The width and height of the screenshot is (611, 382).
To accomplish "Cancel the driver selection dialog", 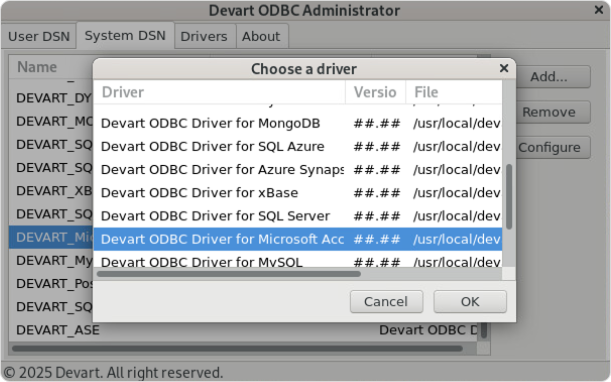I will 386,302.
